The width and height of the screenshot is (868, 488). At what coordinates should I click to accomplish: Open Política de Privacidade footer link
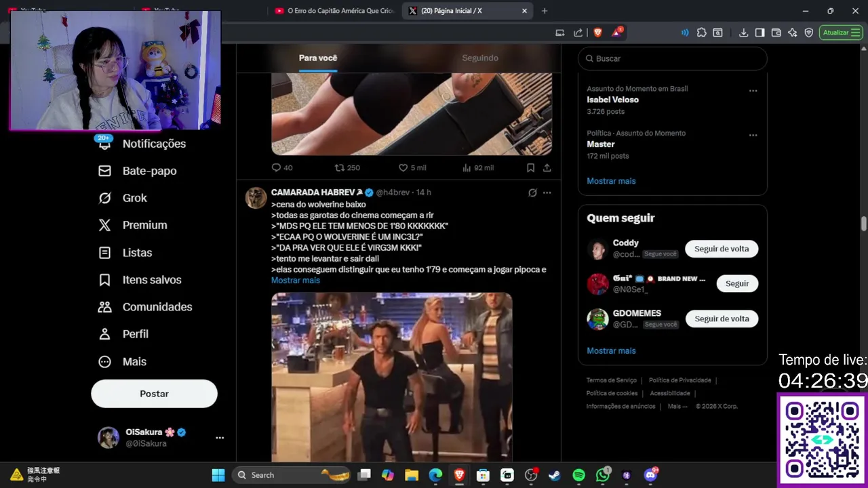click(x=679, y=380)
